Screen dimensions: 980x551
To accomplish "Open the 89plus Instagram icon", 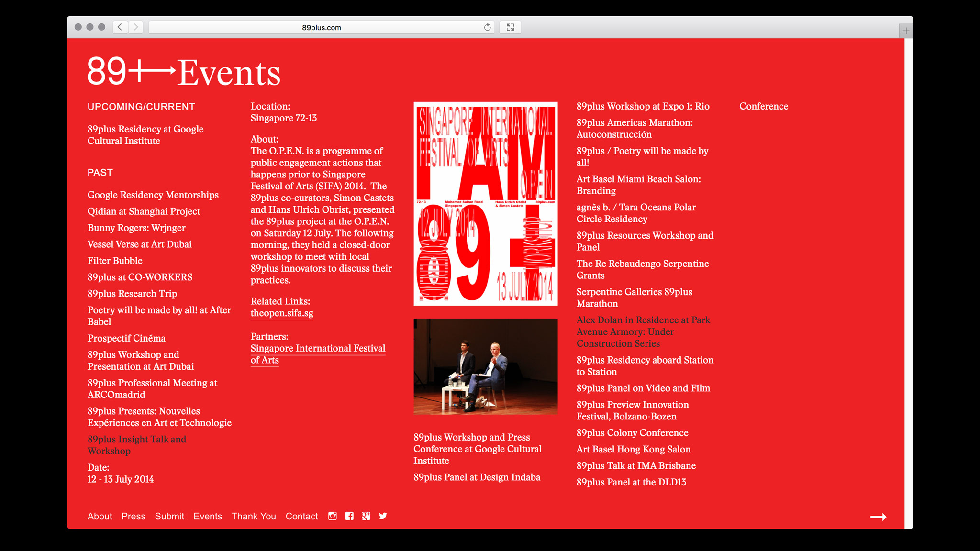I will tap(333, 516).
